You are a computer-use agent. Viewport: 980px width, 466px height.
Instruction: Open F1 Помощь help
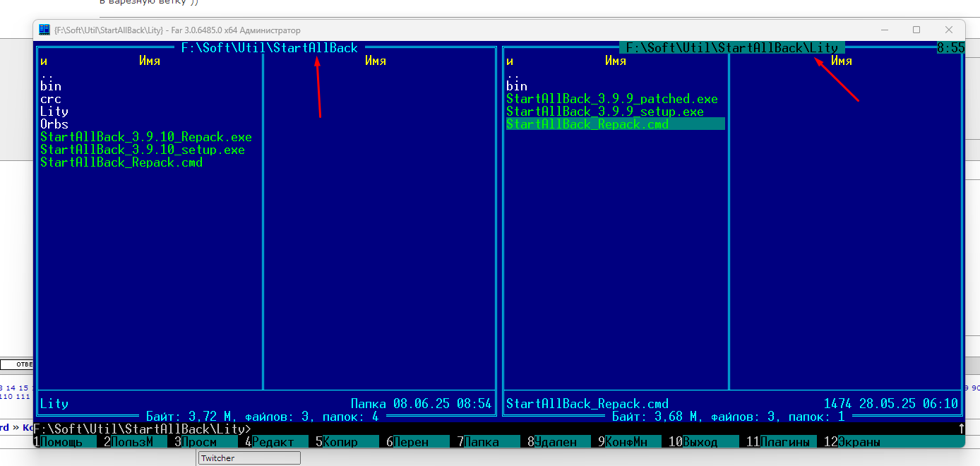tap(65, 442)
